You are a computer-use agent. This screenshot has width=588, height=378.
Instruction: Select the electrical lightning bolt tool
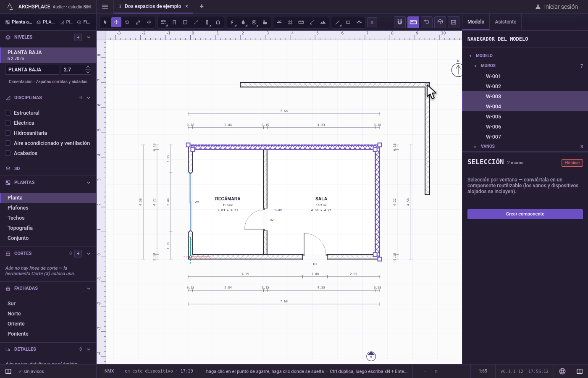tap(232, 22)
